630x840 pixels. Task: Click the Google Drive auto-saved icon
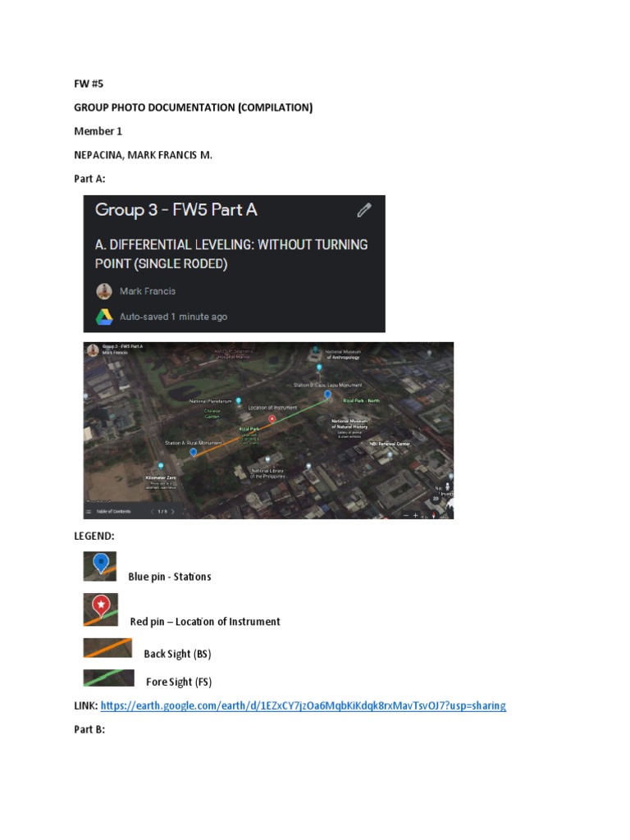(104, 317)
